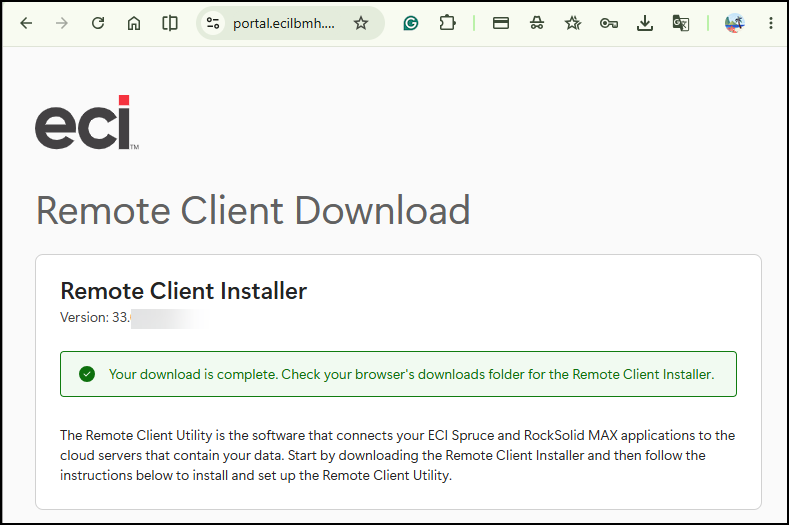Open the password key manager
789x525 pixels.
[x=609, y=23]
